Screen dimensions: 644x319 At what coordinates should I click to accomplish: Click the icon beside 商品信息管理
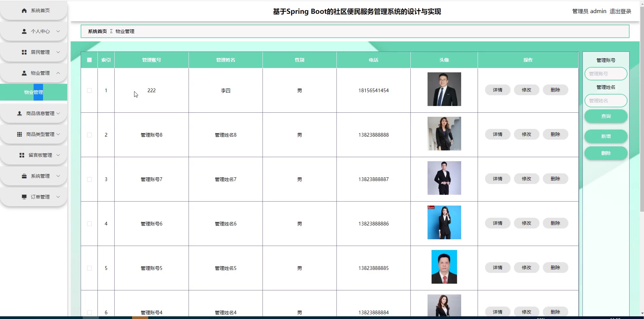pos(19,113)
